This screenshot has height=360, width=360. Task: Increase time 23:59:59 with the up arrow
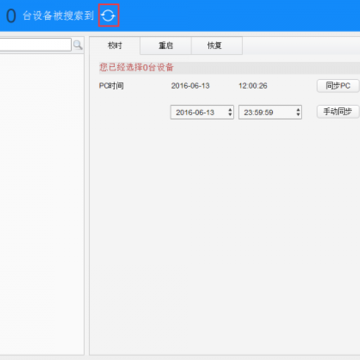point(298,110)
